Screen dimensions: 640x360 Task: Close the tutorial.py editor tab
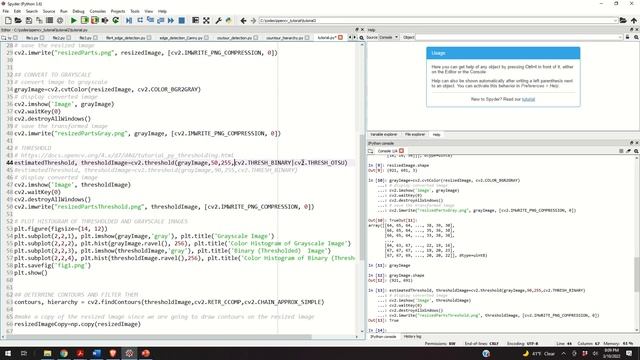340,38
